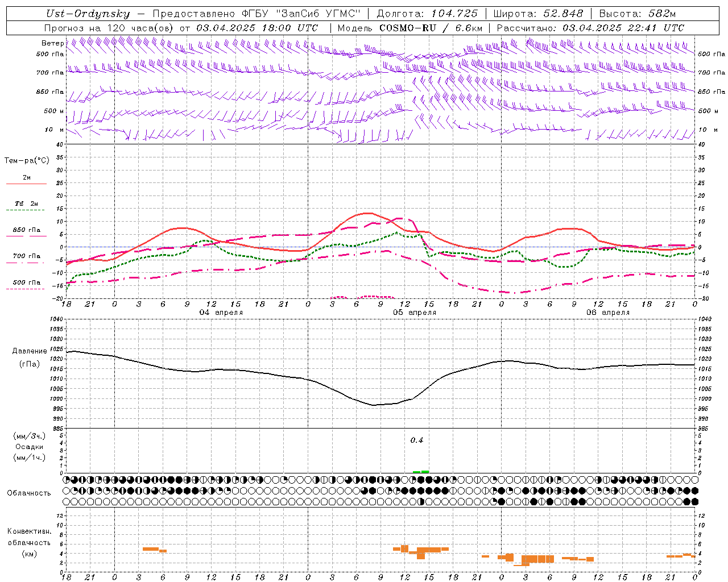
Task: Click the 06 апреля date label
Action: [x=608, y=313]
